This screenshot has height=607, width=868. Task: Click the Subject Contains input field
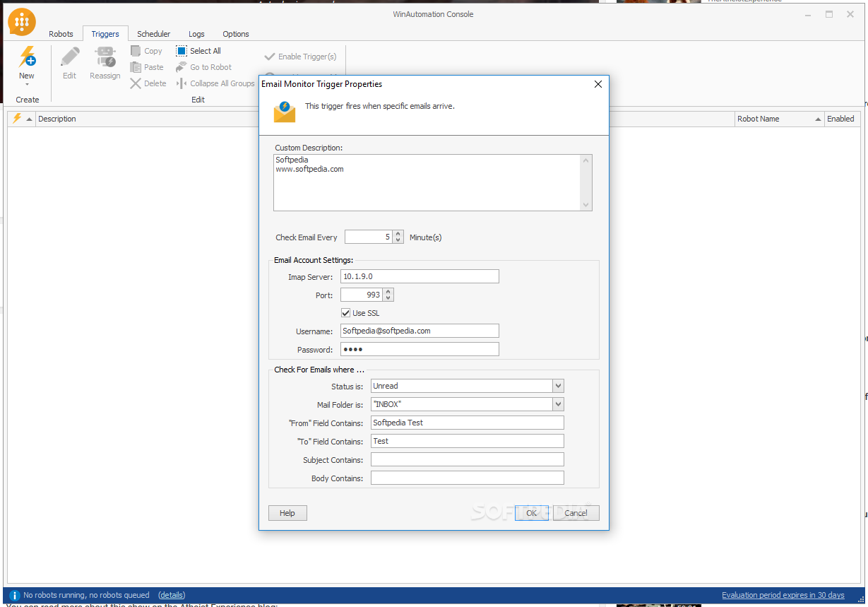coord(468,459)
